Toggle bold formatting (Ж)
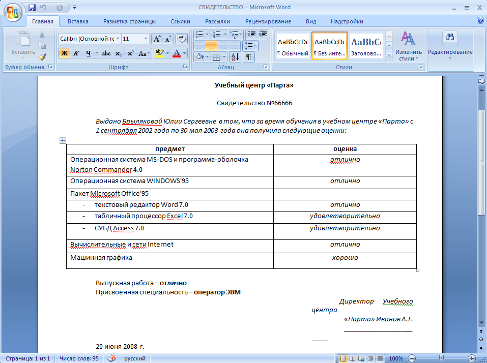The height and width of the screenshot is (363, 487). (x=64, y=54)
